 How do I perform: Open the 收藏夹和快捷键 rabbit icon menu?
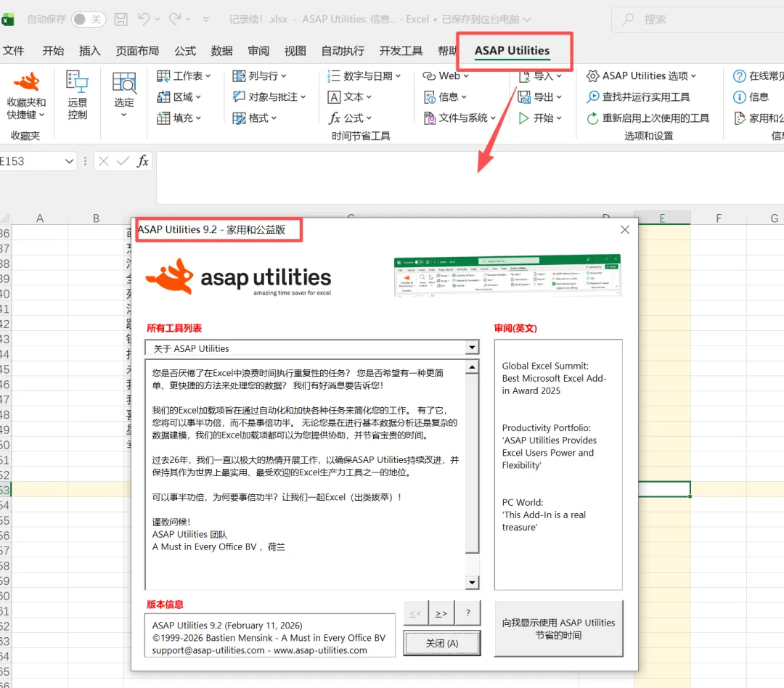(26, 95)
